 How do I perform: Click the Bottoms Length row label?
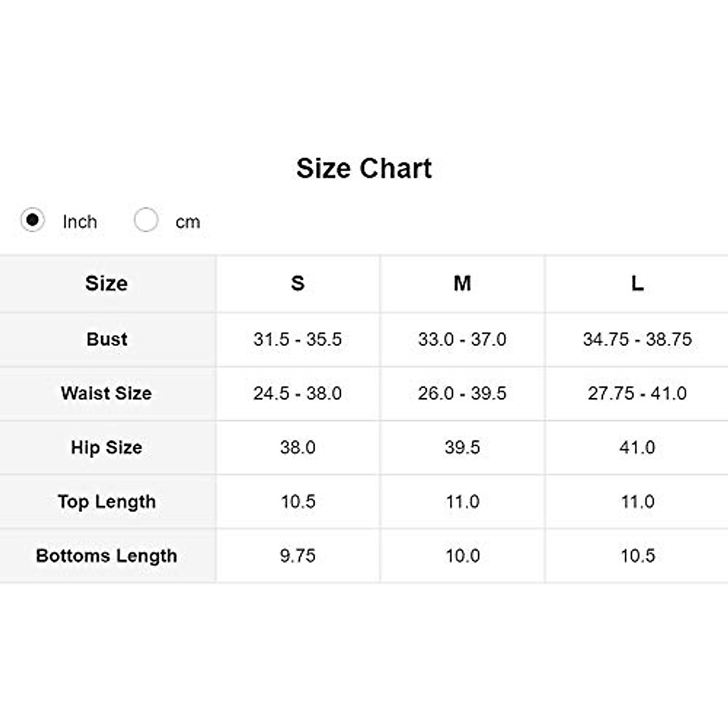coord(107,556)
